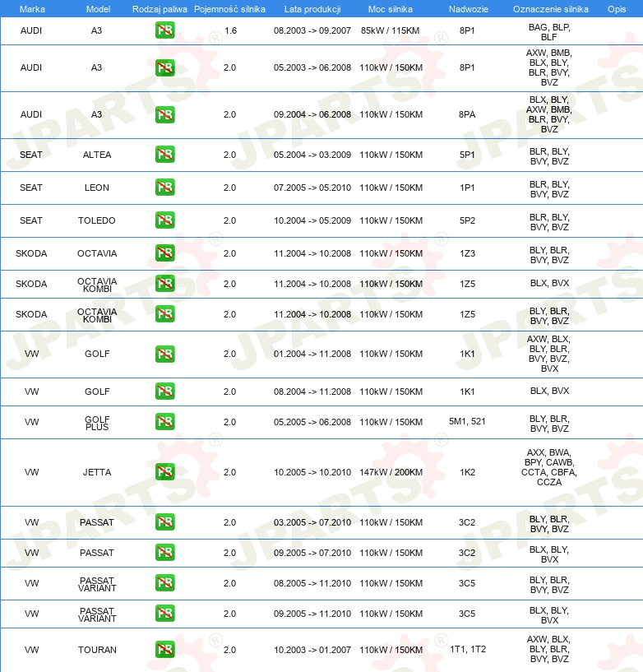Image resolution: width=643 pixels, height=672 pixels.
Task: Click the fuel icon for the Skoda Octavia 1Z3 row
Action: 165,253
